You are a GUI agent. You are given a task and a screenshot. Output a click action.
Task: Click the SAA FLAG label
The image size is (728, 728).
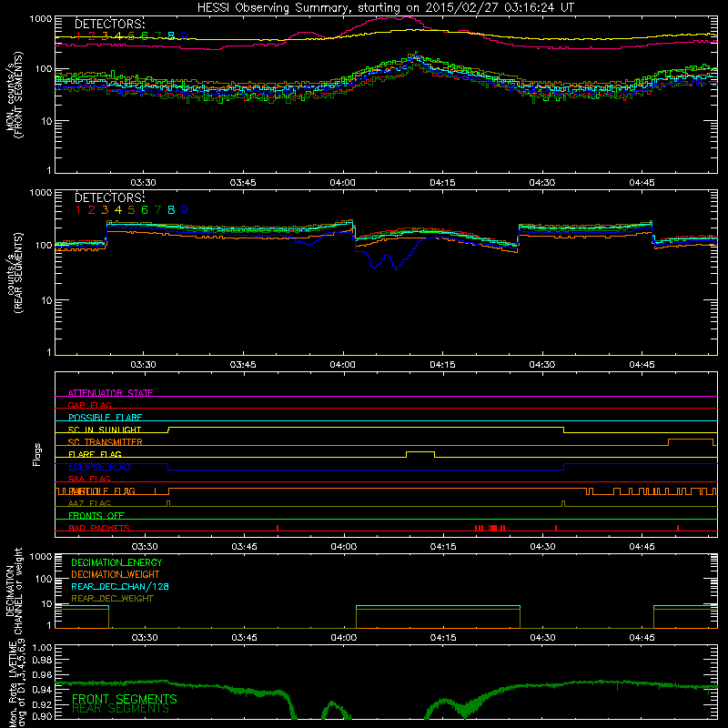[x=89, y=479]
